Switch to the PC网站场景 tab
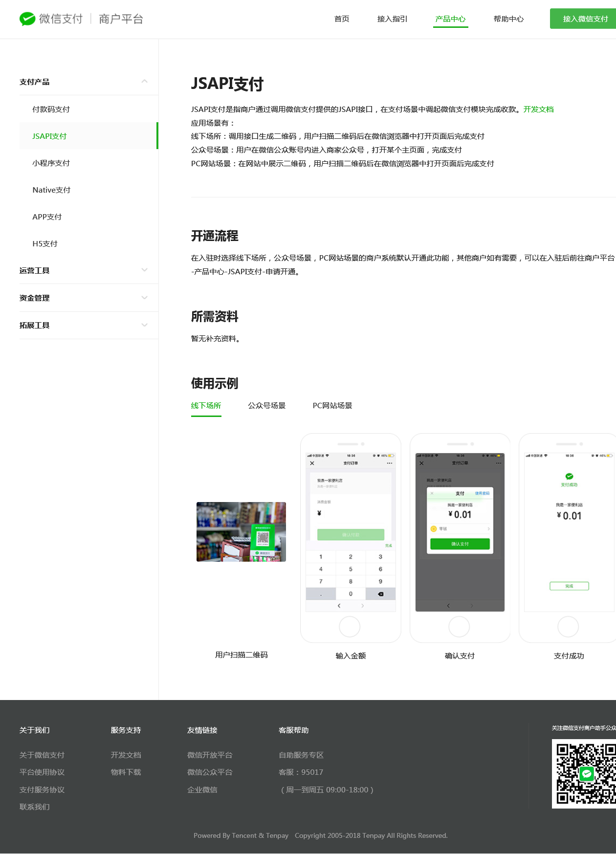Viewport: 616px width, 854px height. (332, 405)
